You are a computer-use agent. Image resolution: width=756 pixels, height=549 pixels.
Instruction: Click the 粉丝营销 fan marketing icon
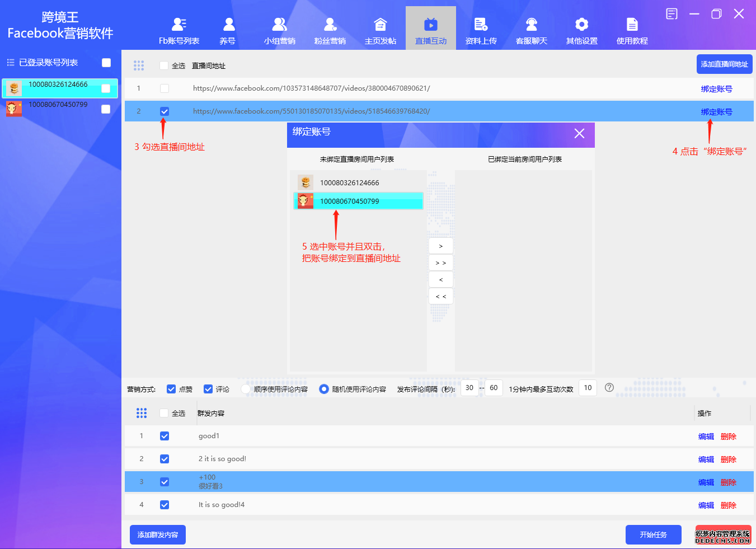tap(330, 25)
